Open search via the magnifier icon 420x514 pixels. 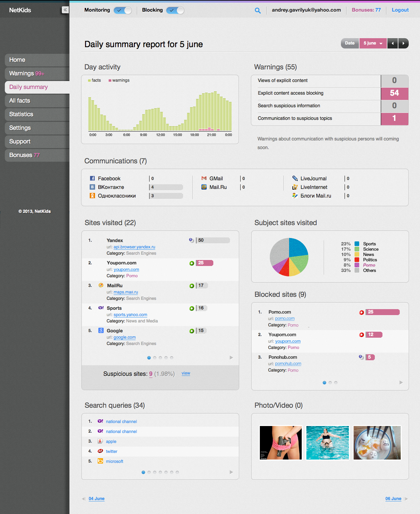pos(258,11)
